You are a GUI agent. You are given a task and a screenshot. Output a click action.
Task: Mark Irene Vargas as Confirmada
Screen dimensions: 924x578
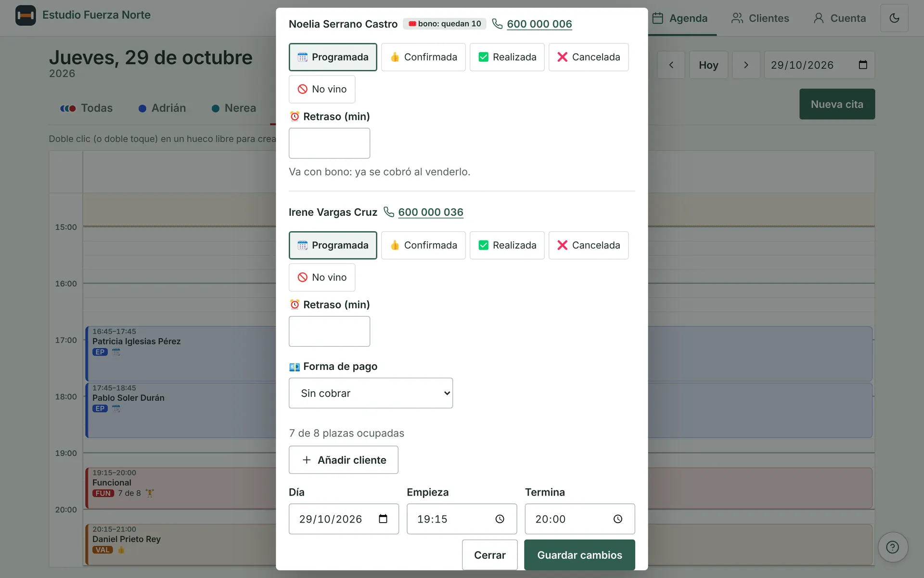point(423,246)
